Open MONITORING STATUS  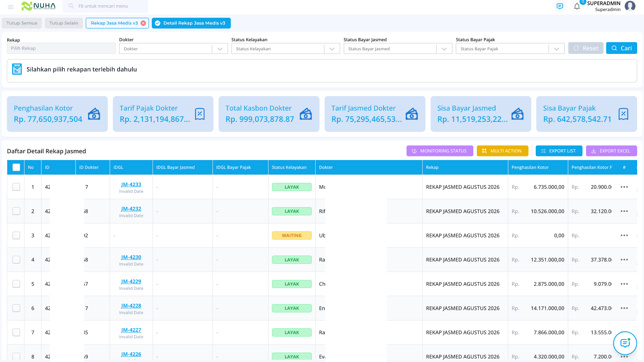[x=440, y=151]
